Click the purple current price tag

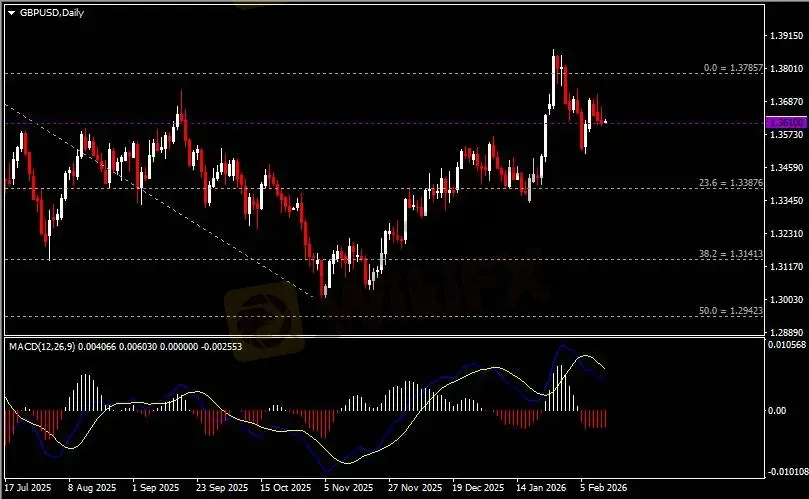(786, 123)
